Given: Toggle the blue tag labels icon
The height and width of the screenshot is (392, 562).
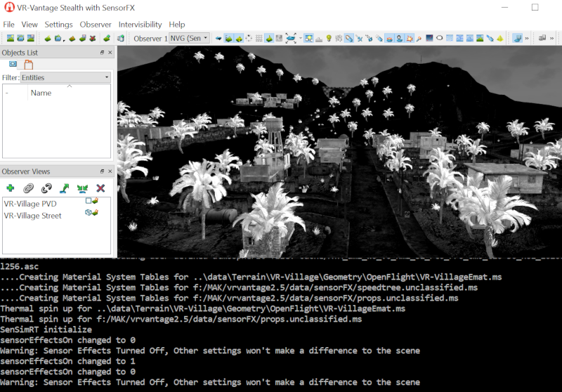Looking at the screenshot, I should click(348, 38).
